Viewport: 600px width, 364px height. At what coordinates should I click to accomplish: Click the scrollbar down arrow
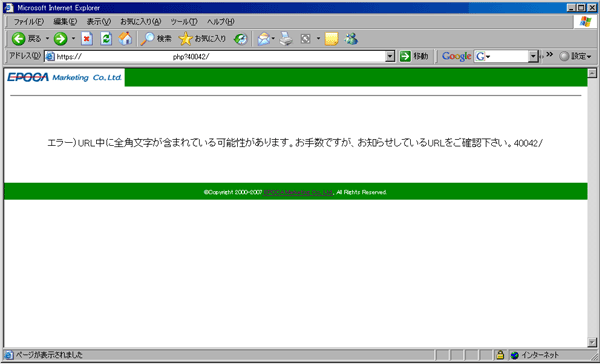(x=592, y=342)
